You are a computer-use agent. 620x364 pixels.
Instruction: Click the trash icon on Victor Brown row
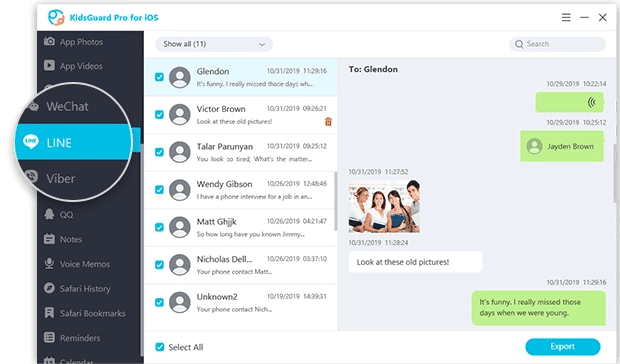pos(328,122)
